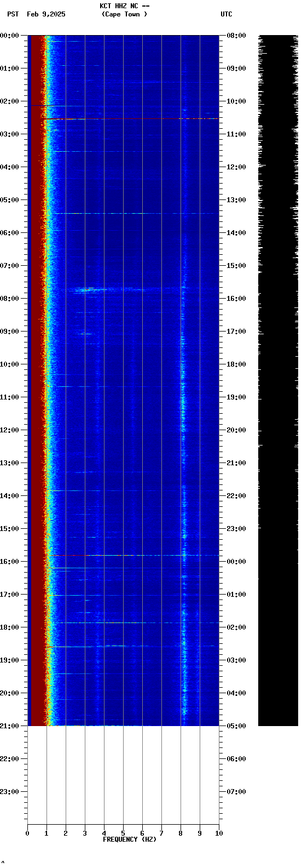The width and height of the screenshot is (302, 868).
Task: Select the PST "06:00" axis label
Action: click(x=10, y=233)
